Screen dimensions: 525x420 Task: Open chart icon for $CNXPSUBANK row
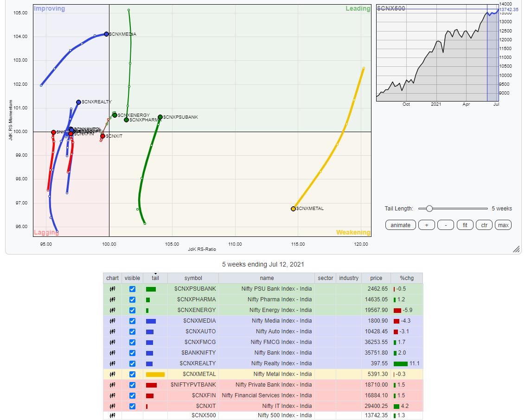(x=112, y=289)
